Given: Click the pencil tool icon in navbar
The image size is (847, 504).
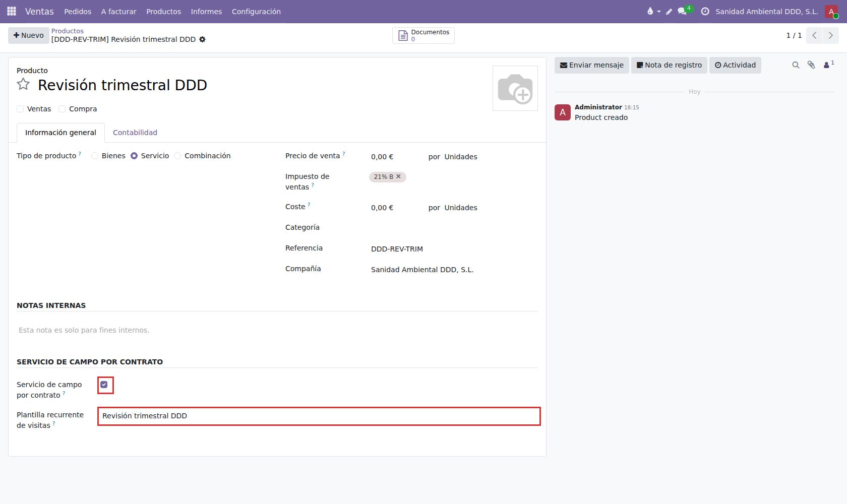Looking at the screenshot, I should click(x=669, y=11).
